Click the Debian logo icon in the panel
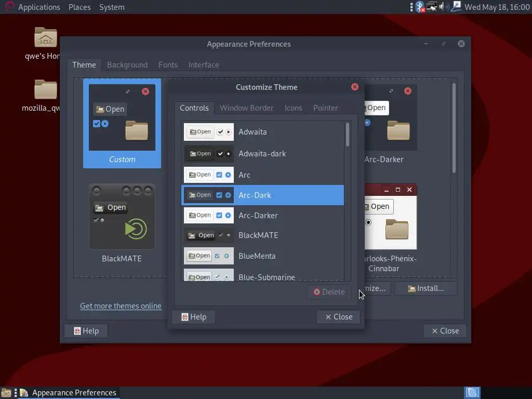This screenshot has width=532, height=399. [x=9, y=7]
